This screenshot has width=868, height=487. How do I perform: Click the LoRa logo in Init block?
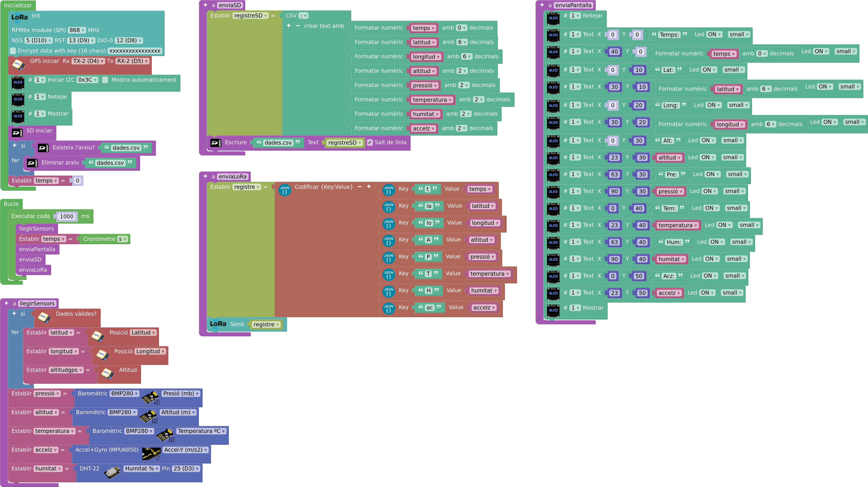20,17
